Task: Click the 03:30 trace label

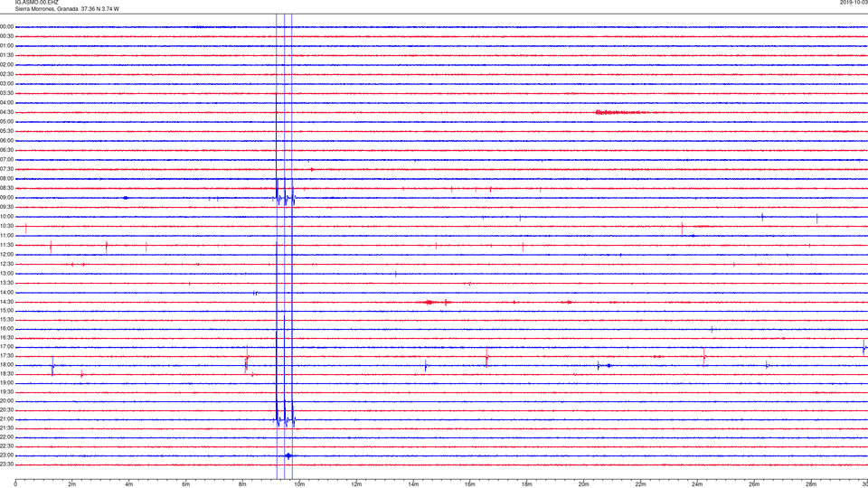Action: (x=7, y=93)
